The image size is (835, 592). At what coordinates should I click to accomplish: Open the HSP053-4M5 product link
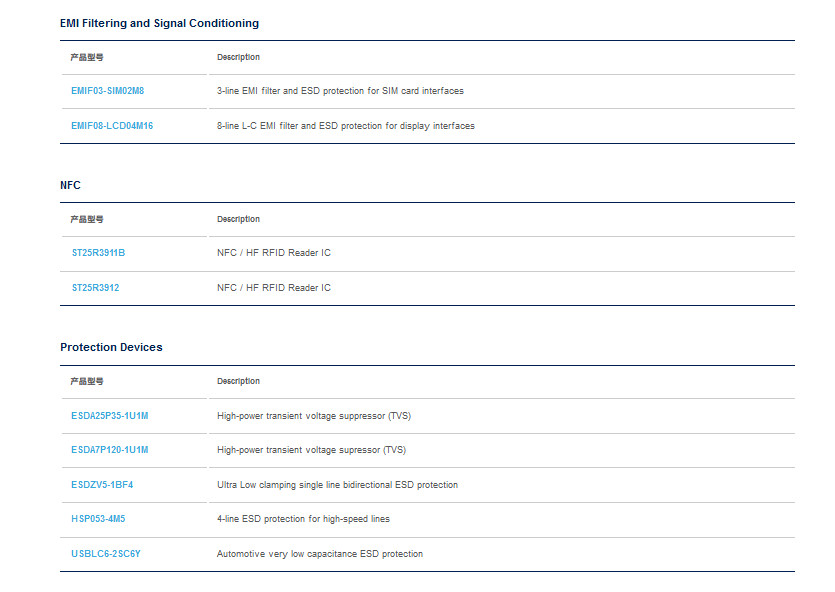tap(98, 519)
